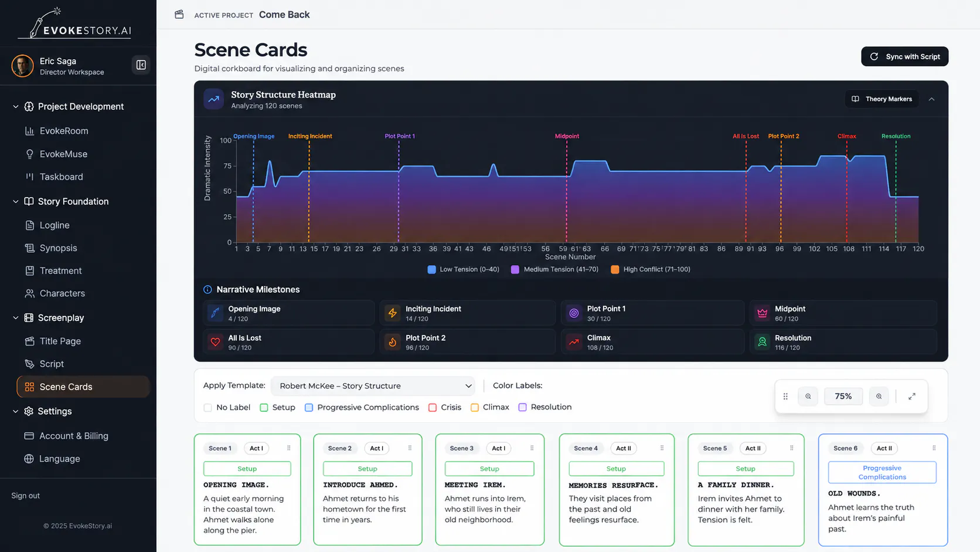Screen dimensions: 980x552
Task: Click the Midpoint marker on the heatmap
Action: click(x=567, y=136)
